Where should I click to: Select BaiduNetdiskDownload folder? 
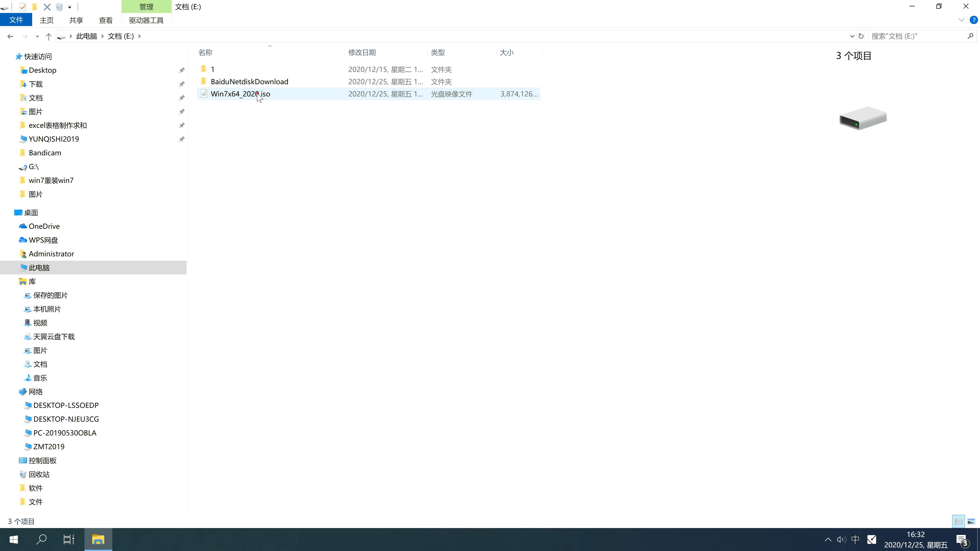(250, 81)
